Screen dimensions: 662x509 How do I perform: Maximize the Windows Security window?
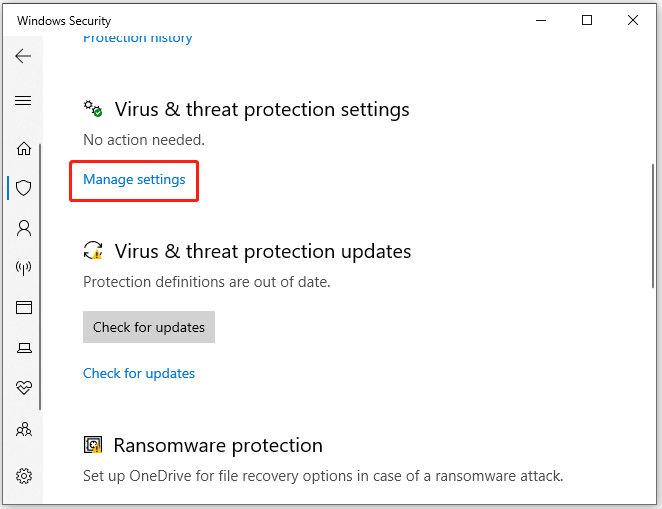587,20
